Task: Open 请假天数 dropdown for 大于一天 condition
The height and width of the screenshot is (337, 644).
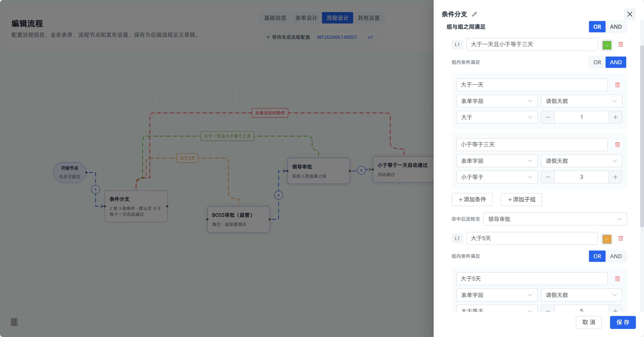Action: [x=582, y=101]
